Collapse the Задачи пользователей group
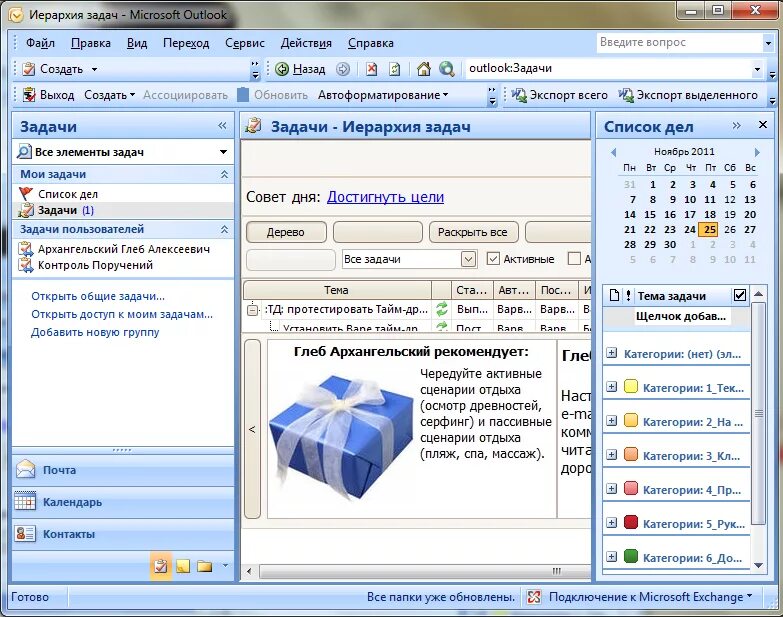 click(x=224, y=229)
